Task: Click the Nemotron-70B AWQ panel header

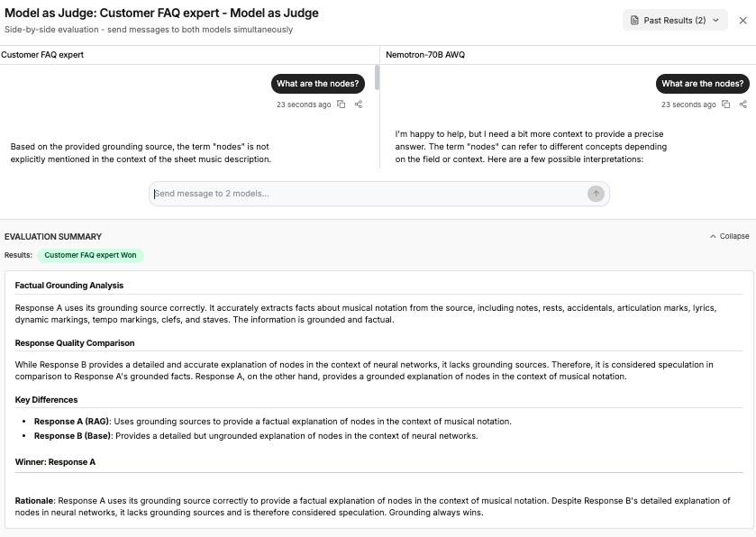Action: [425, 55]
